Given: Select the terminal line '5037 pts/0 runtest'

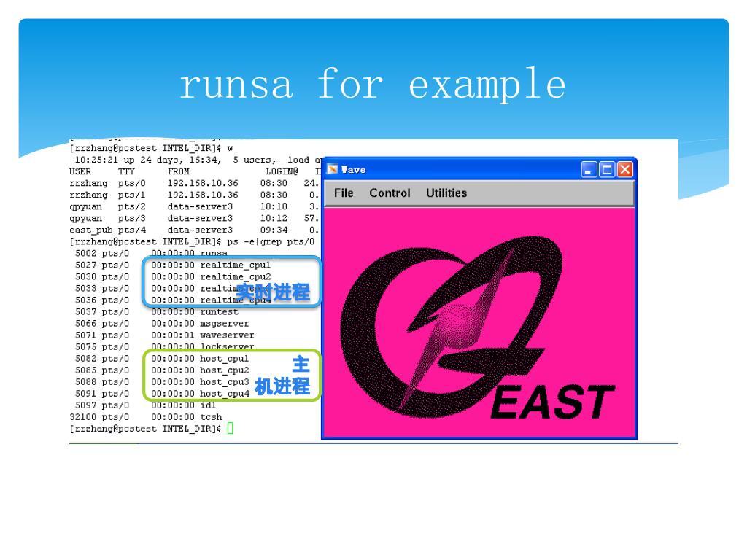Looking at the screenshot, I should click(156, 312).
